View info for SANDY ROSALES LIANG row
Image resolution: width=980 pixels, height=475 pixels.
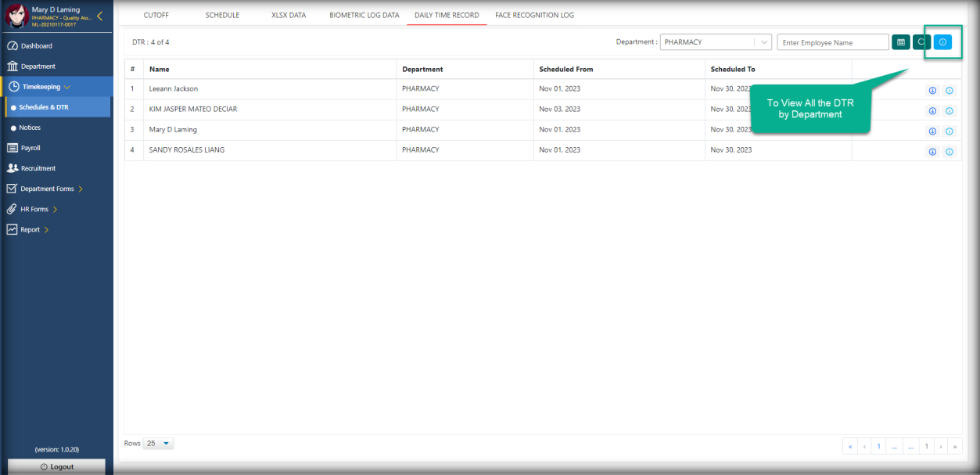coord(949,152)
